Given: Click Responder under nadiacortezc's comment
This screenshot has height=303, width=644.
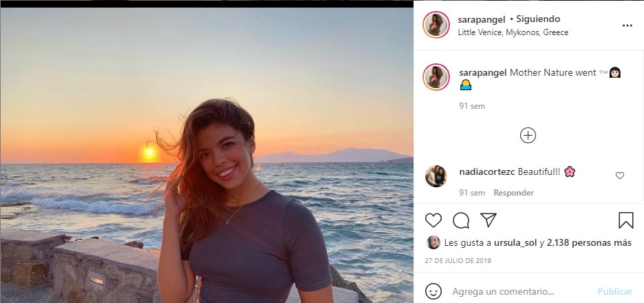Looking at the screenshot, I should pyautogui.click(x=513, y=193).
